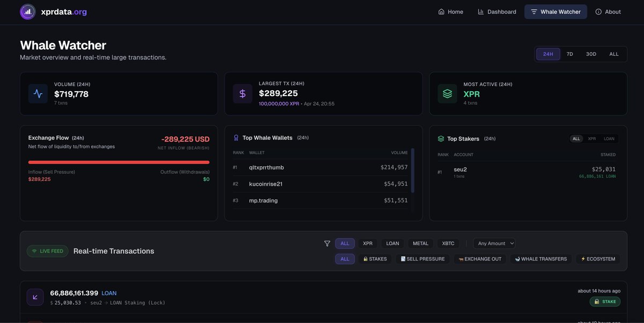Click the $214,957 volume value
This screenshot has height=323, width=644.
coord(394,167)
